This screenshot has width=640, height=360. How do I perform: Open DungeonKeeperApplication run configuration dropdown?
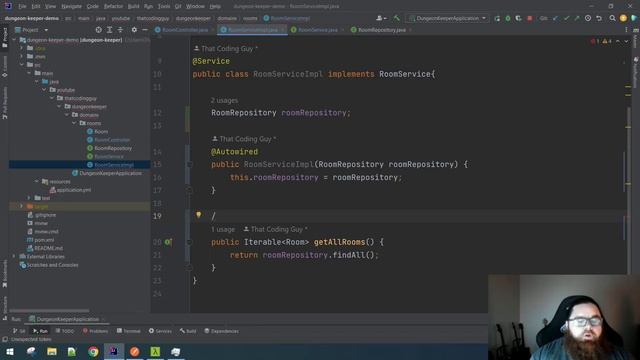[x=448, y=18]
